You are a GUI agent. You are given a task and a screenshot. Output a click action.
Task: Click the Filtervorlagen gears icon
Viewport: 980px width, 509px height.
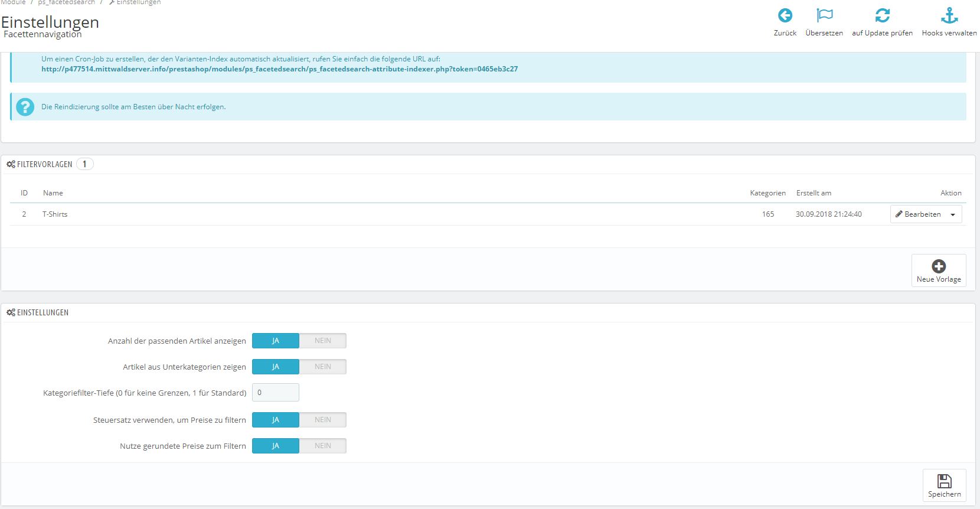pyautogui.click(x=11, y=164)
